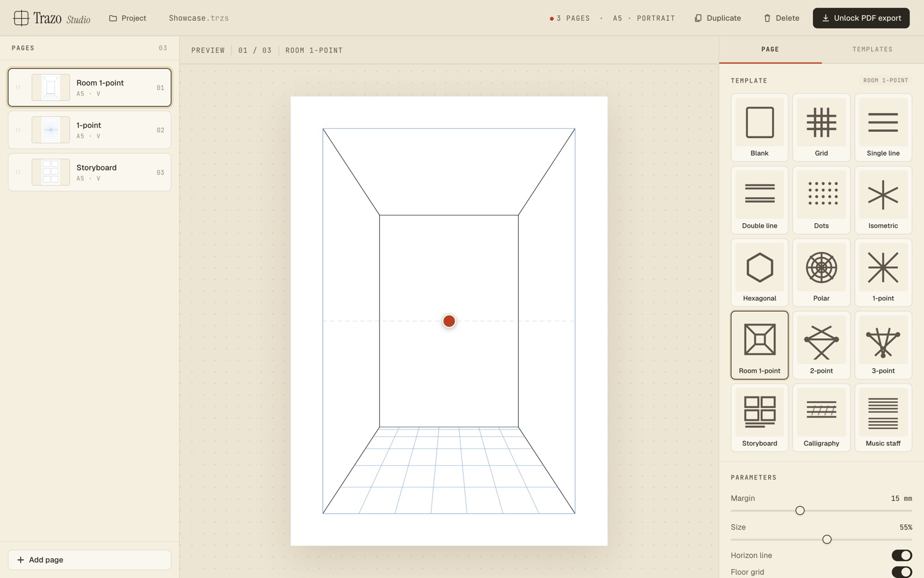Select the Double line template
The height and width of the screenshot is (578, 924).
coord(759,200)
